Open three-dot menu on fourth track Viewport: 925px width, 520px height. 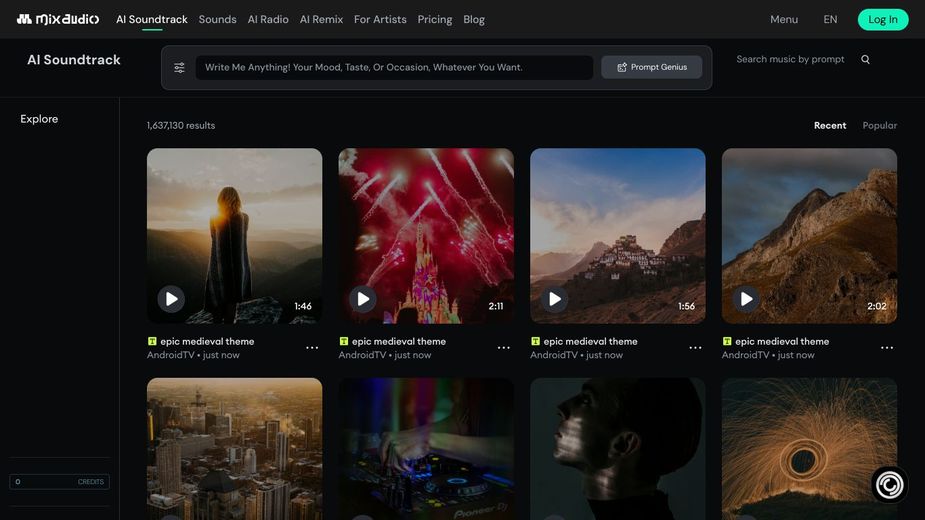click(887, 348)
